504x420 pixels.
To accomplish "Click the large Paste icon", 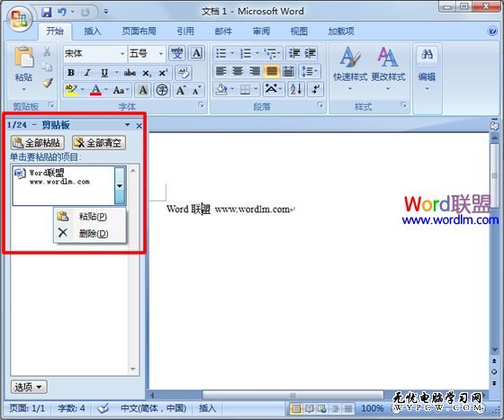I will [24, 57].
